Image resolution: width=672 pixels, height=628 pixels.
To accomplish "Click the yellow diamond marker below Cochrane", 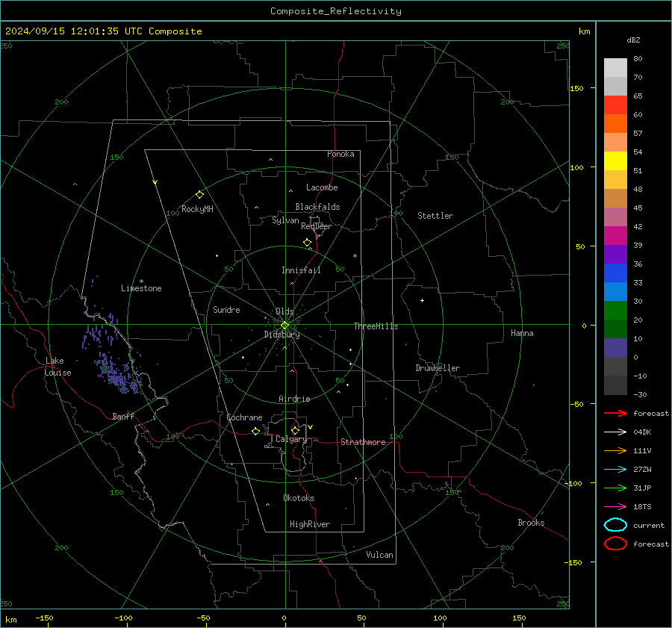I will [x=255, y=431].
